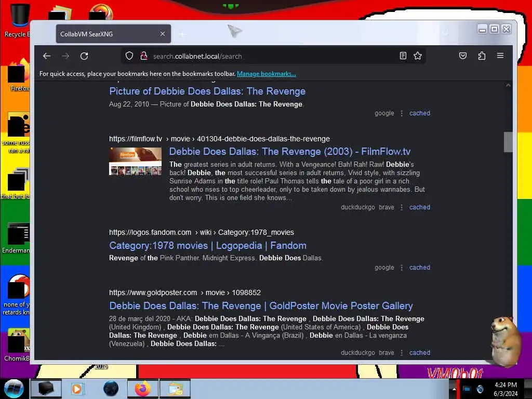Open the Firefox taskbar icon

pyautogui.click(x=143, y=389)
